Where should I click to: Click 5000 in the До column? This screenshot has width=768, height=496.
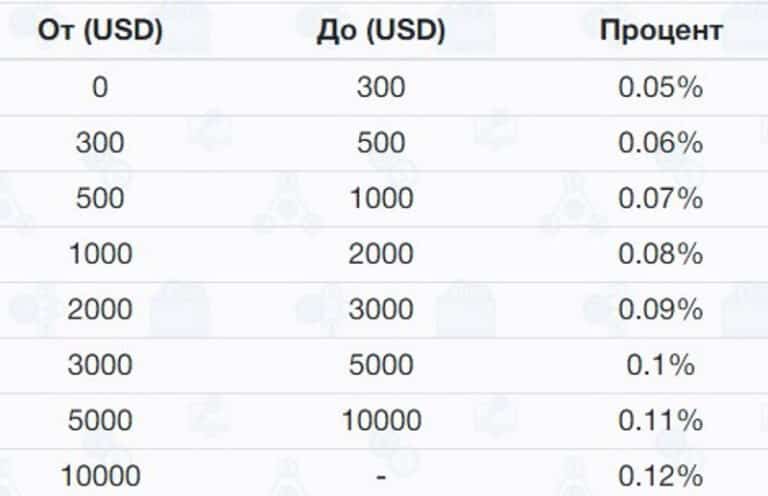click(x=380, y=365)
